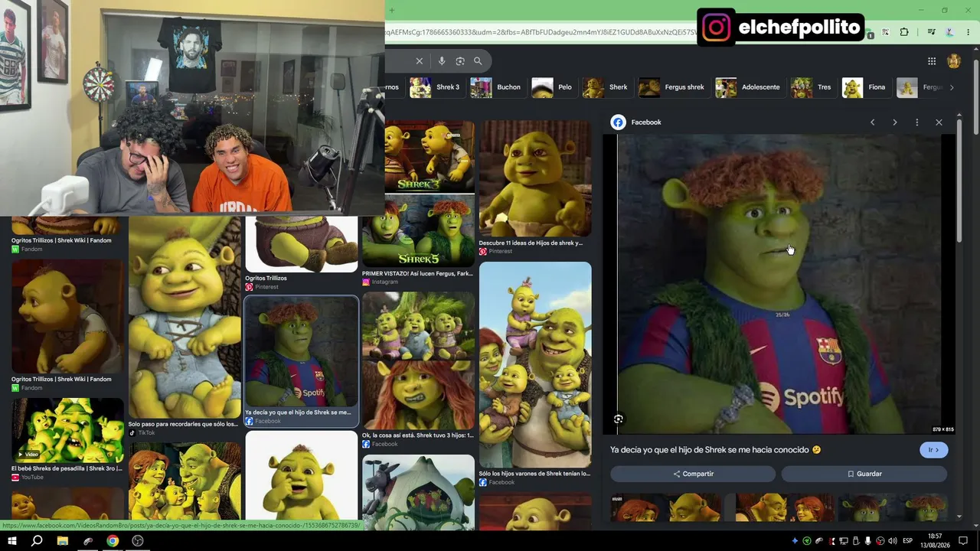Open the ESP language indicator in the tray

(908, 541)
